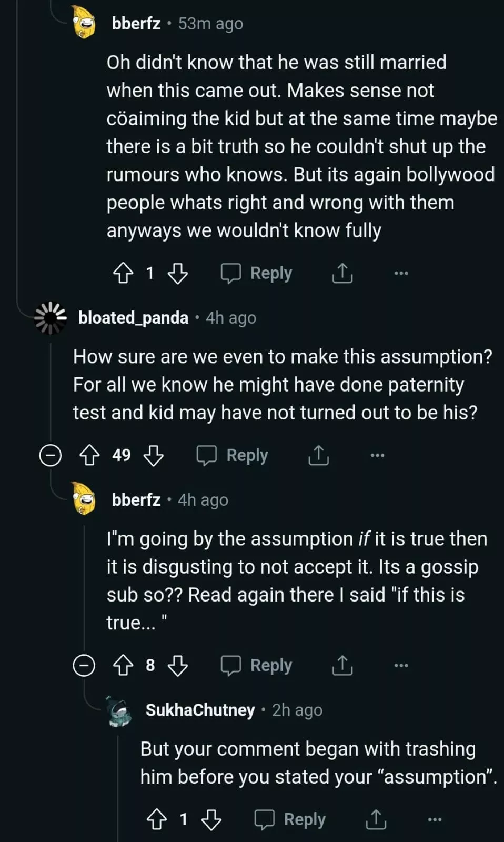Downvote bloated_panda's comment
The height and width of the screenshot is (842, 504).
click(x=154, y=455)
